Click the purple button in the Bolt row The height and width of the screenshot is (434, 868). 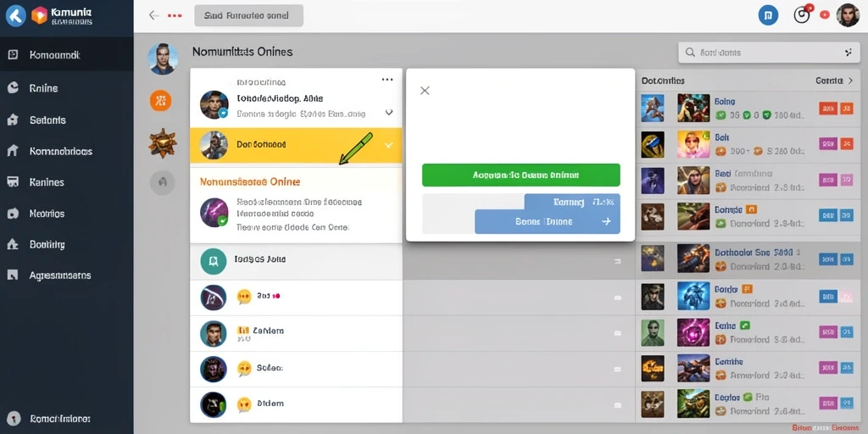click(x=827, y=144)
